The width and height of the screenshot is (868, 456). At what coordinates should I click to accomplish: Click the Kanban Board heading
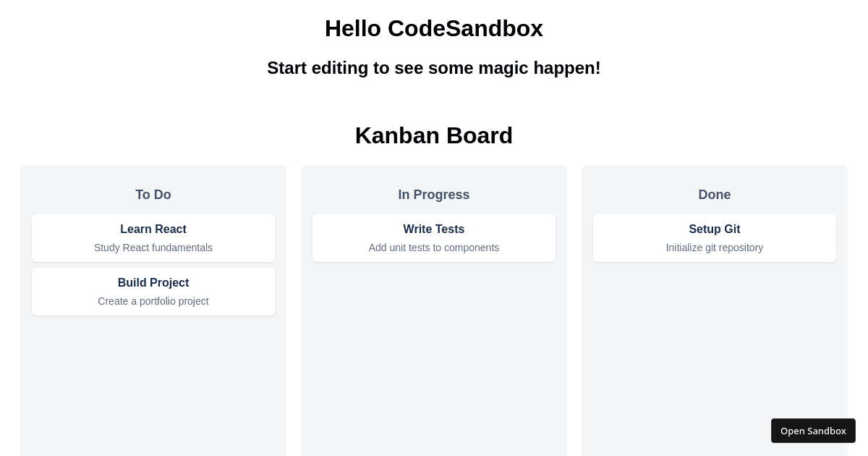434,135
